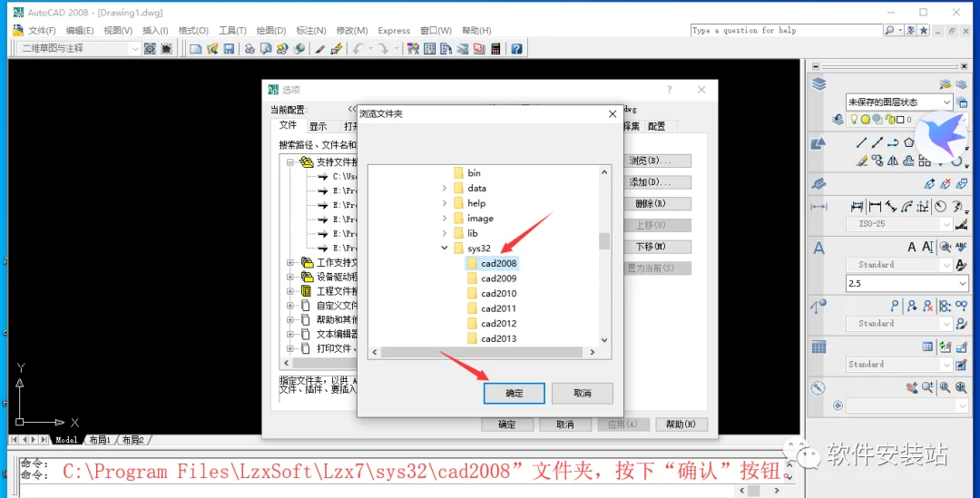The height and width of the screenshot is (498, 980).
Task: Close the browse folder dialog
Action: tap(612, 114)
